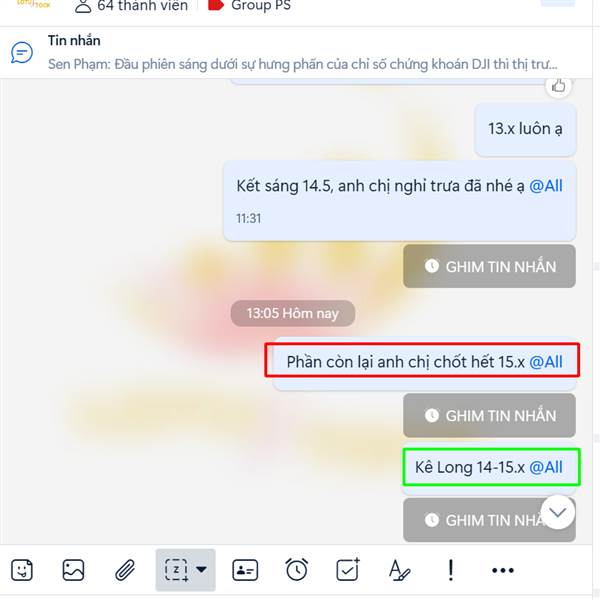Jump to latest messages chevron button
The height and width of the screenshot is (600, 600).
[558, 512]
